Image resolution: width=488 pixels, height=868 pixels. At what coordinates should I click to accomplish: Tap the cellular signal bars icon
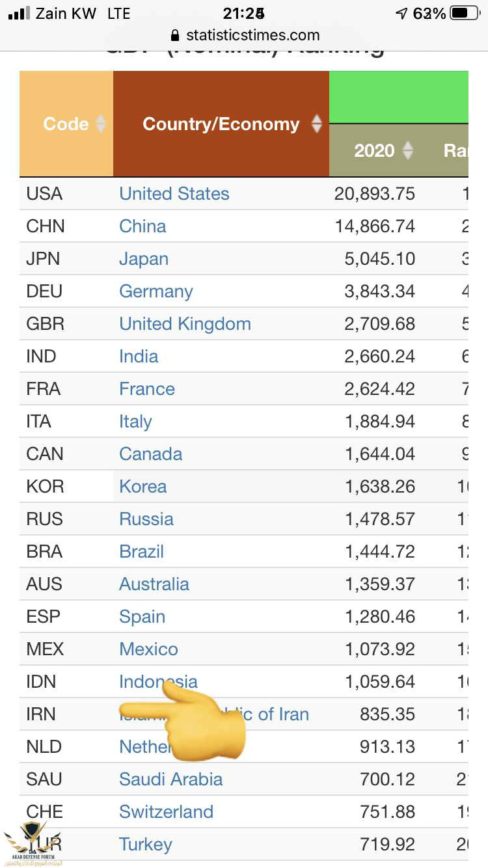tap(20, 13)
